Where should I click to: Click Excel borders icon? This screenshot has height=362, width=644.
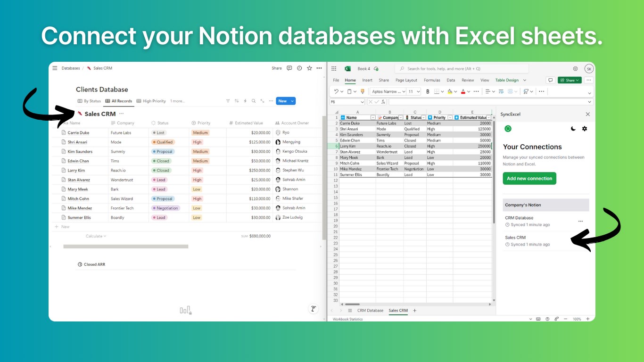tap(437, 91)
